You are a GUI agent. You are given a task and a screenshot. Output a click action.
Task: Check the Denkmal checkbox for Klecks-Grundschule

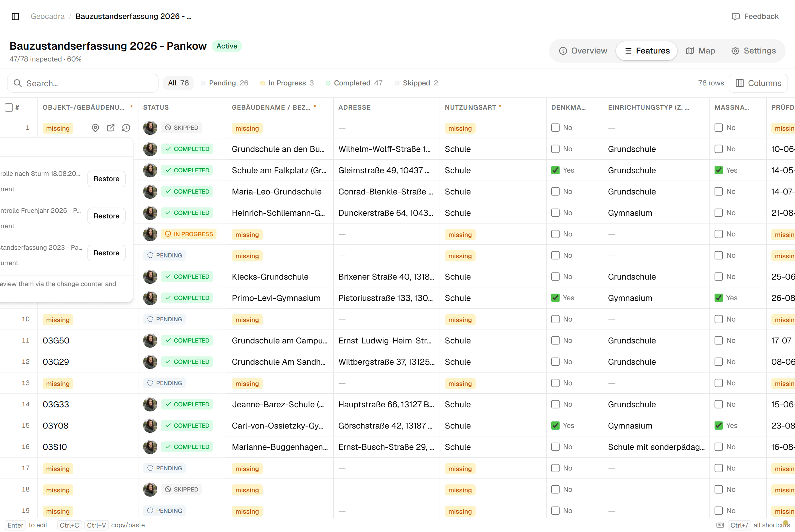[555, 277]
